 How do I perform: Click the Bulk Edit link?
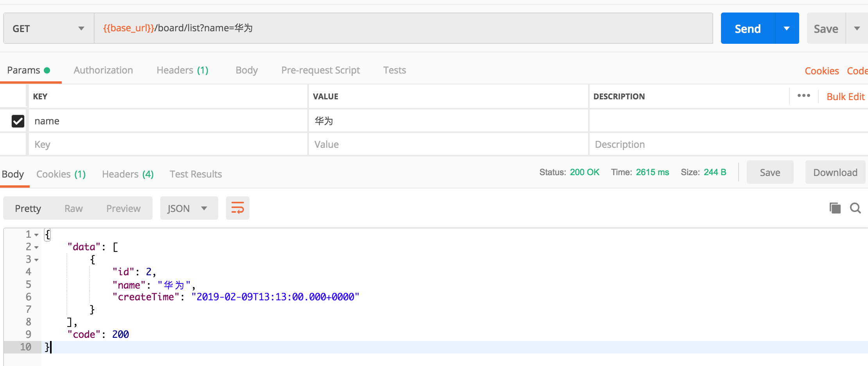pyautogui.click(x=846, y=97)
